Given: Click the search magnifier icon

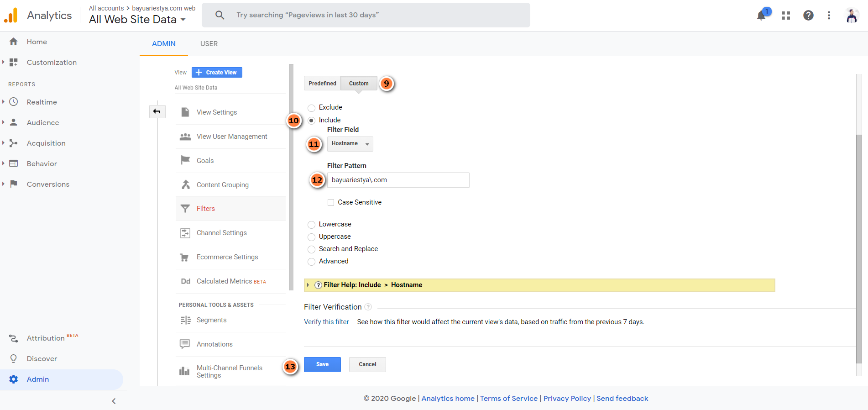Looking at the screenshot, I should pos(220,15).
